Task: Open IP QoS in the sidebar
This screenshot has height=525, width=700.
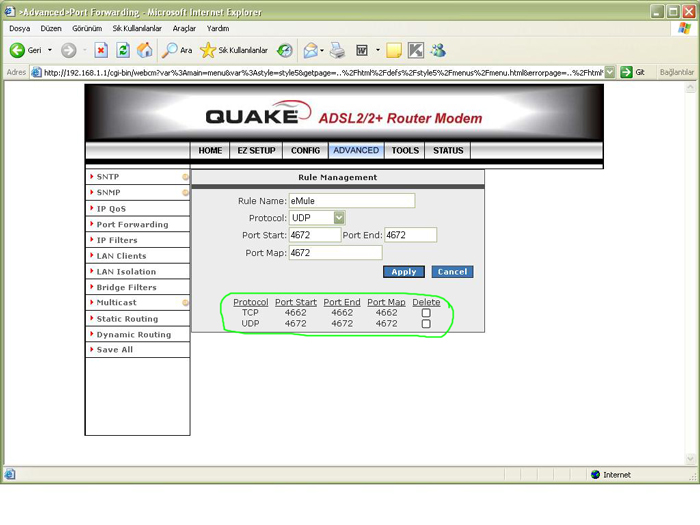Action: 111,209
